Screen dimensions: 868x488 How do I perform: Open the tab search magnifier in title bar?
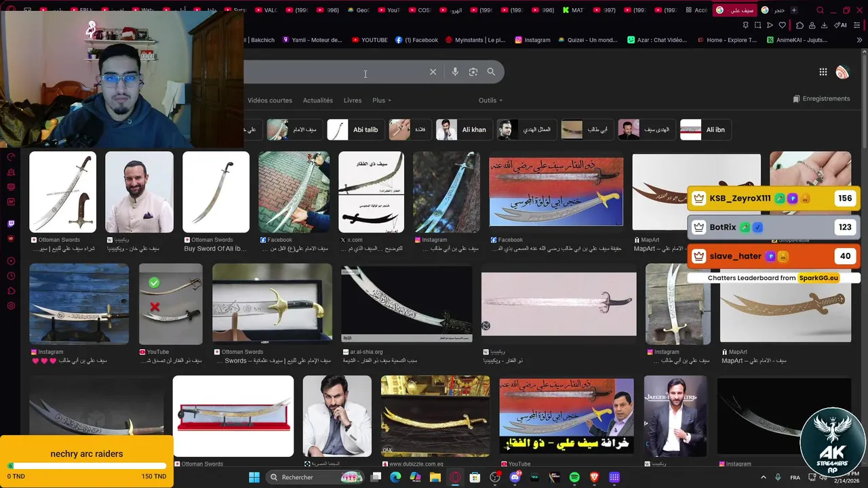click(x=820, y=10)
